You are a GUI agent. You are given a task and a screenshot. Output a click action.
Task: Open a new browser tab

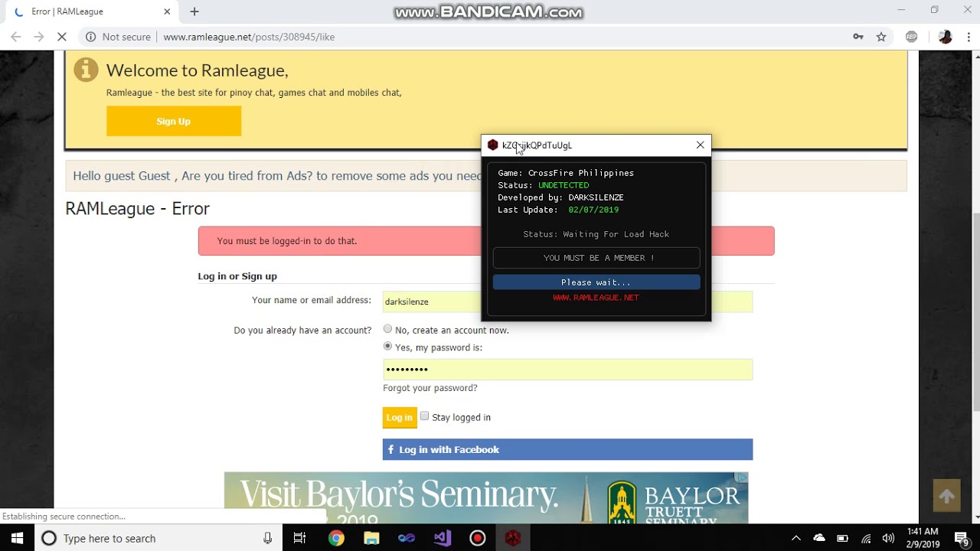[194, 11]
